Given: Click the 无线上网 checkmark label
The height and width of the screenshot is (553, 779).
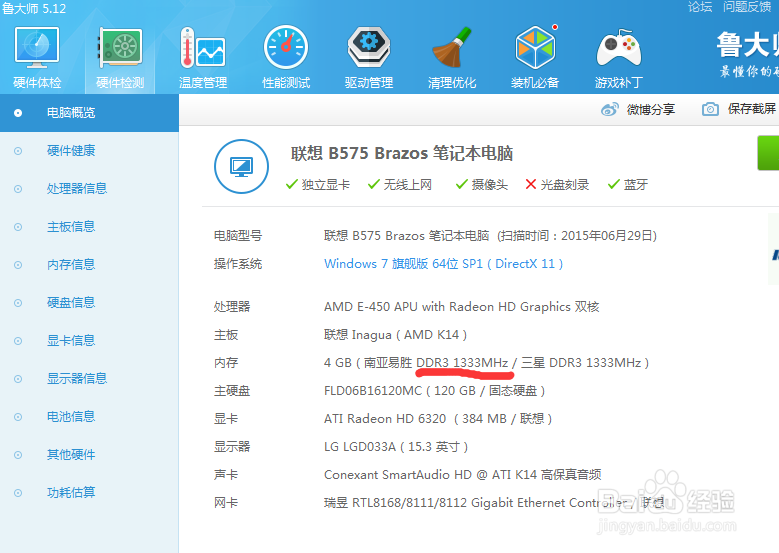Looking at the screenshot, I should pyautogui.click(x=400, y=185).
